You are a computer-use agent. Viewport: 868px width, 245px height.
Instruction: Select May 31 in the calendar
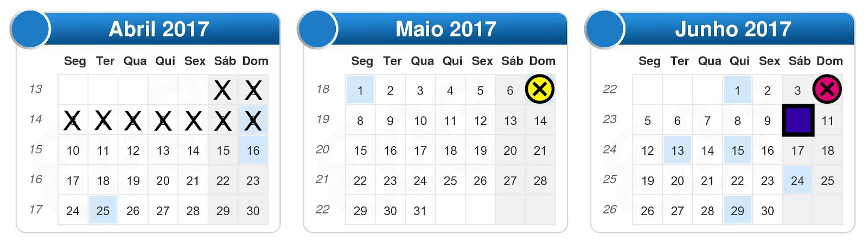pos(420,210)
